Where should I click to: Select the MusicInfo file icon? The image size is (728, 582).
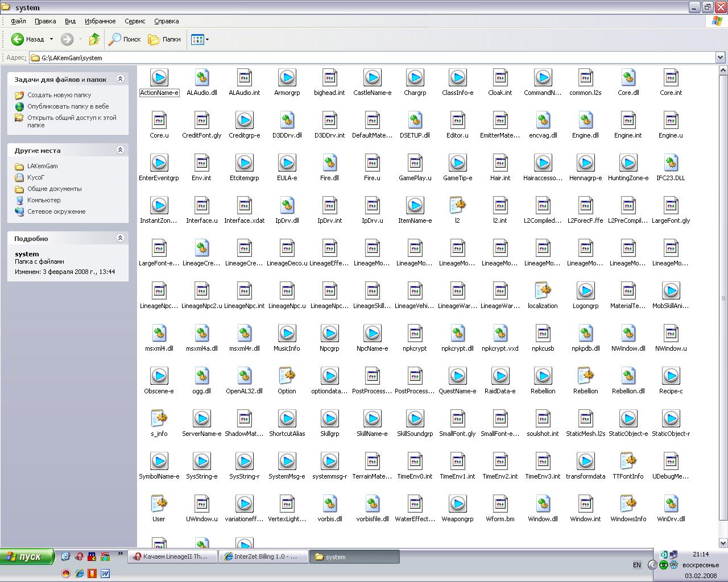click(x=287, y=333)
